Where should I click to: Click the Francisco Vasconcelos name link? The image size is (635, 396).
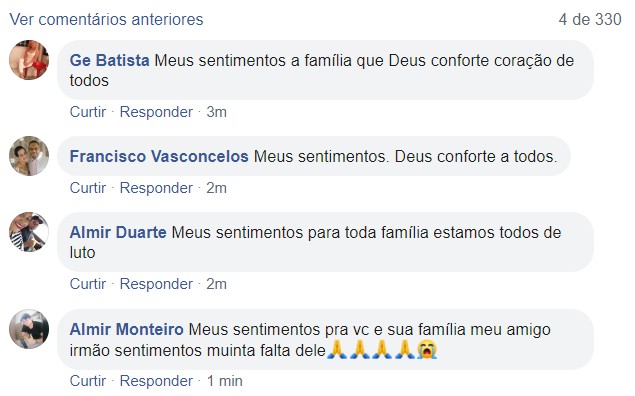159,156
